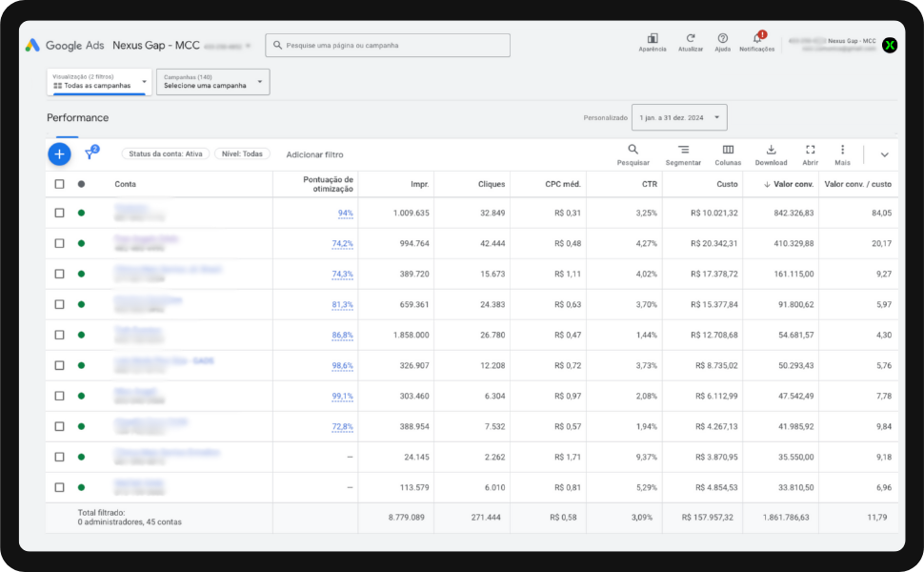The image size is (924, 572).
Task: Click the cost cell R$ 20.342,31
Action: [x=714, y=243]
